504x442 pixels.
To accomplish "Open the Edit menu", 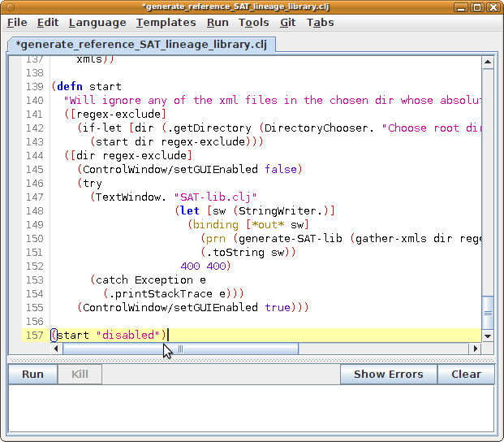I will click(47, 23).
